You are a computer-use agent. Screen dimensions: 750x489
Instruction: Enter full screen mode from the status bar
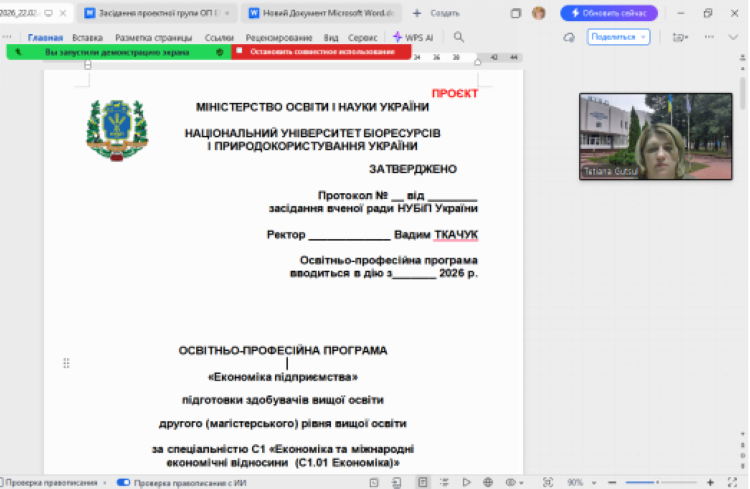pos(732,482)
